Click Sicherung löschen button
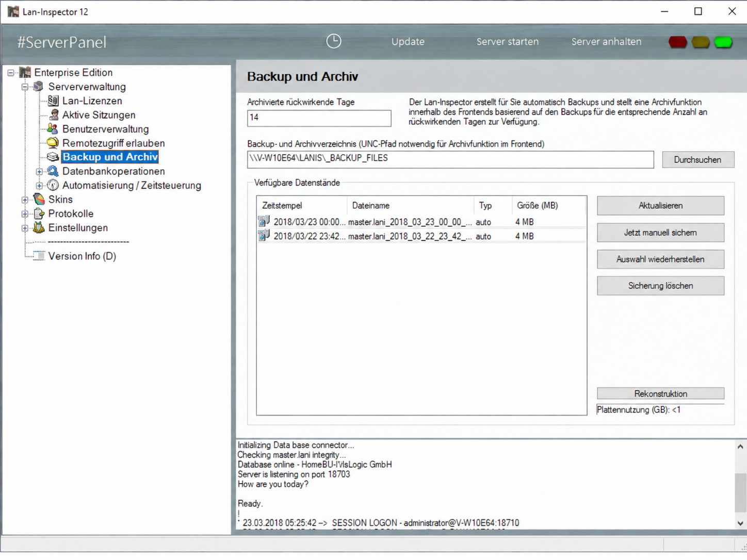747x560 pixels. click(x=660, y=286)
